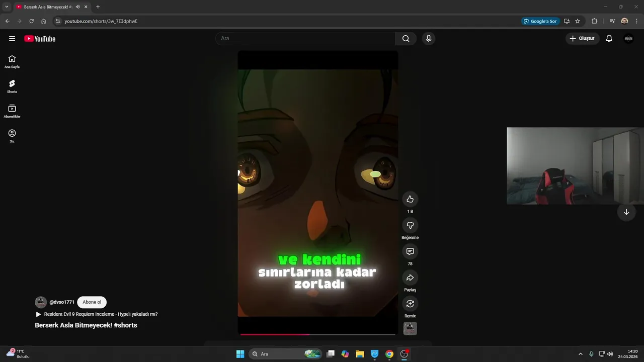The image size is (644, 362).
Task: Click the Berserk Asla Bitmeyecek! #shorts title
Action: pos(86,325)
